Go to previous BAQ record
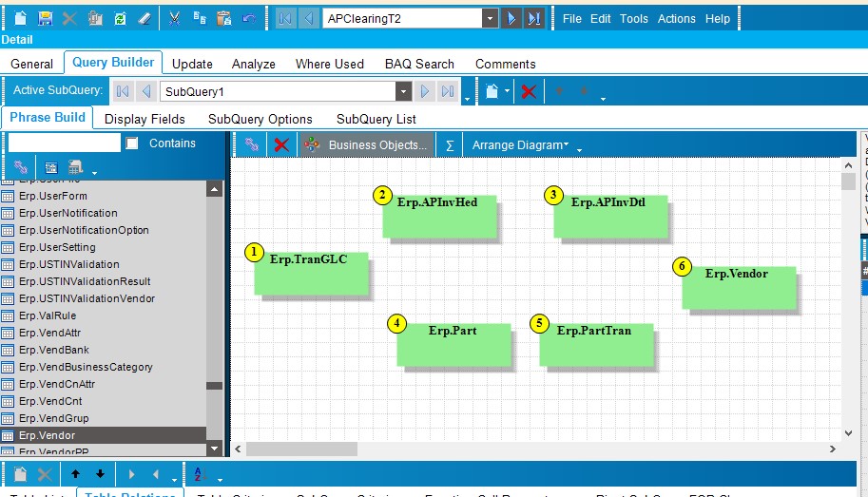 tap(308, 18)
